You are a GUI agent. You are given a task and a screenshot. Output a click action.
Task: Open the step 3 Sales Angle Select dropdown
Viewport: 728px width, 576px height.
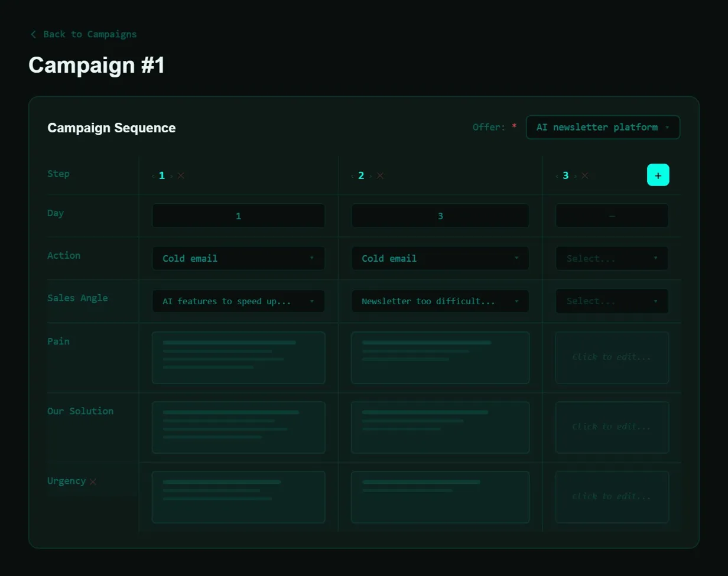[612, 301]
